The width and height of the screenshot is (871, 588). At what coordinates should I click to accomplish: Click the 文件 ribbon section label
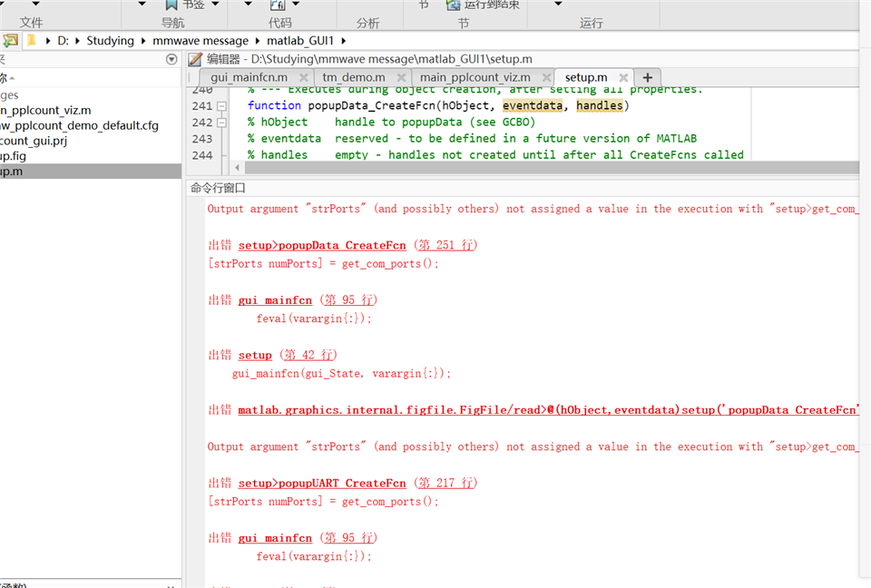click(x=31, y=23)
